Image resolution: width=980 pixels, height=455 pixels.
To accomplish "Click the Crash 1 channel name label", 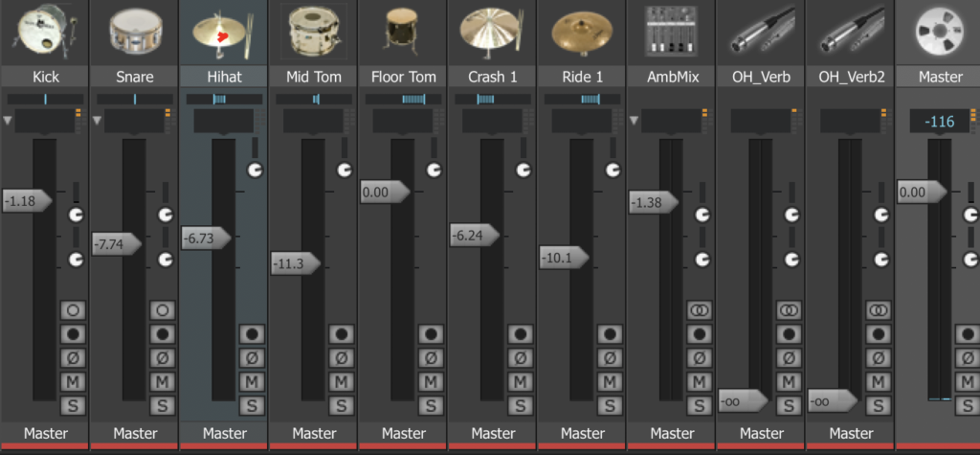I will pos(492,77).
